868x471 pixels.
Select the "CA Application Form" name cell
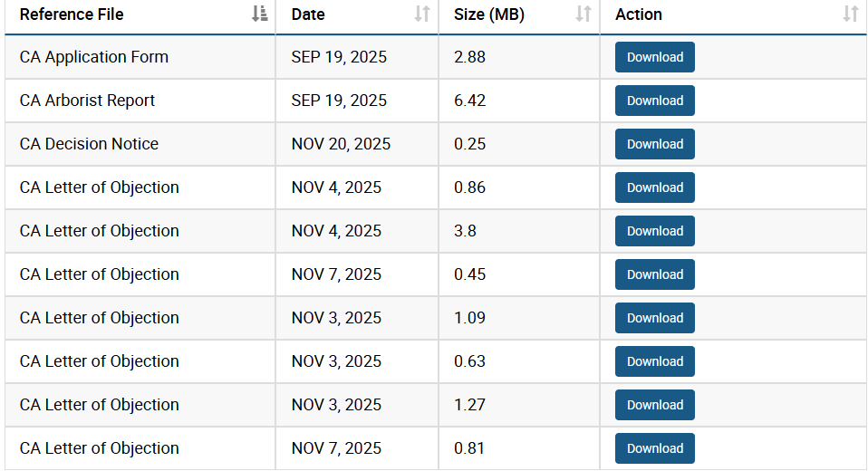click(94, 57)
